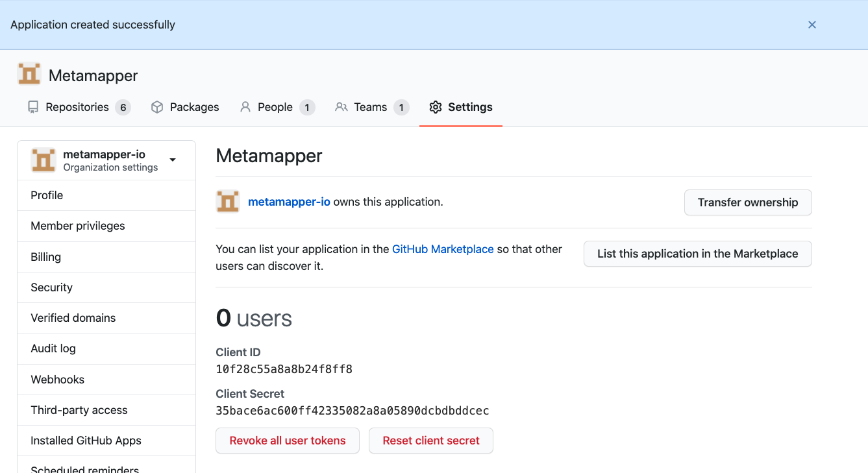Viewport: 868px width, 473px height.
Task: Expand the metamapper-io account switcher caret
Action: pyautogui.click(x=173, y=160)
